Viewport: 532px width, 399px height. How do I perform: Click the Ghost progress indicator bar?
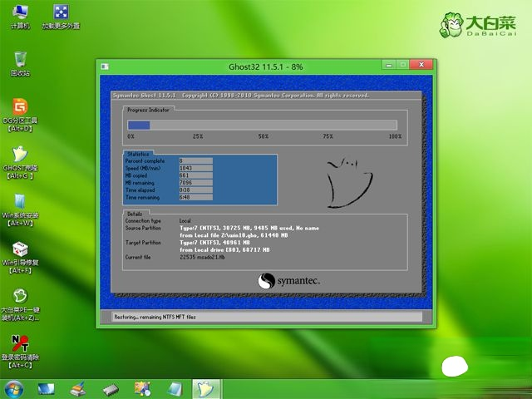263,126
